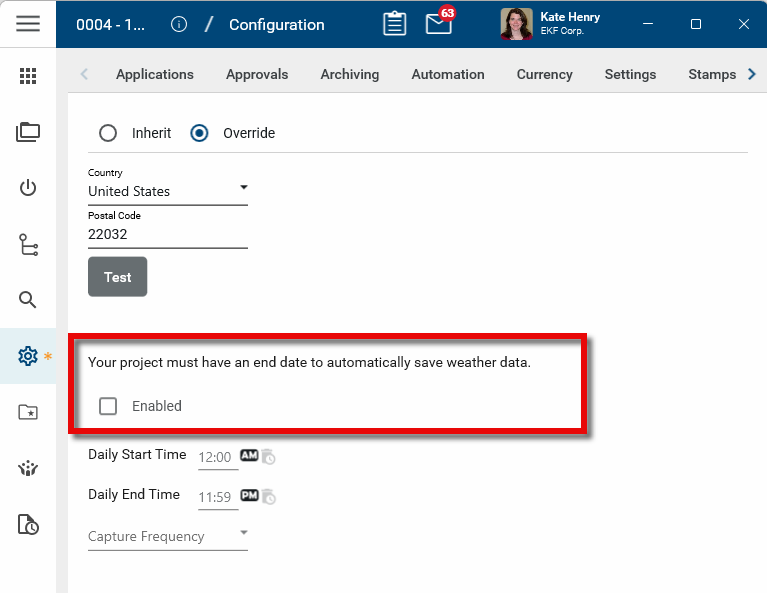The height and width of the screenshot is (593, 767).
Task: Switch to the Automation tab
Action: pyautogui.click(x=448, y=74)
